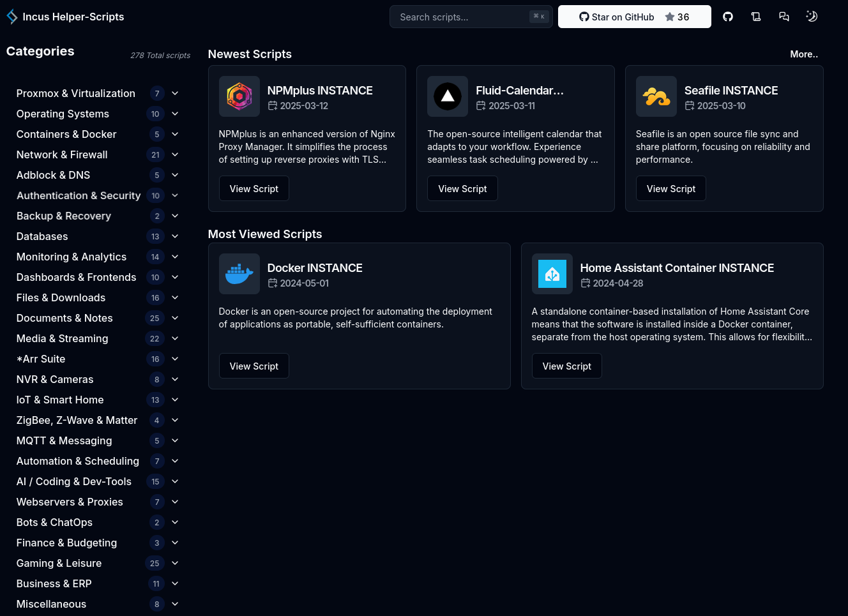Focus the Search scripts field
This screenshot has height=616, width=848.
point(471,17)
